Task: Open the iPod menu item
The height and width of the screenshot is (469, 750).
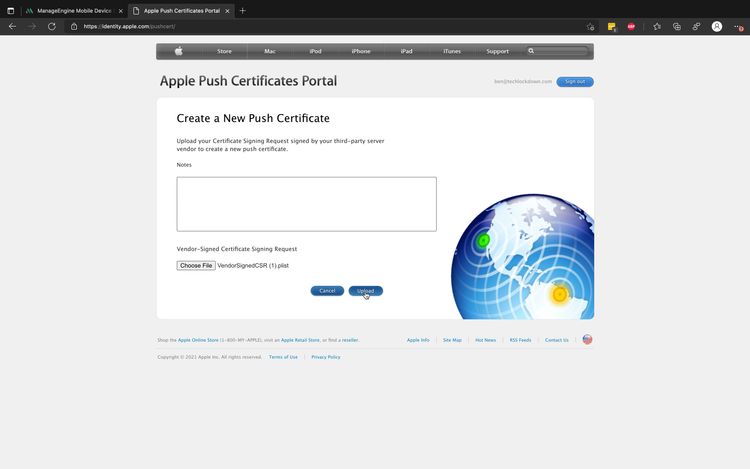Action: coord(315,51)
